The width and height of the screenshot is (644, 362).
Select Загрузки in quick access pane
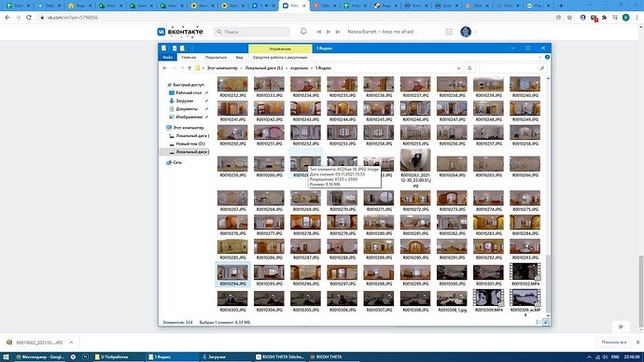point(184,101)
